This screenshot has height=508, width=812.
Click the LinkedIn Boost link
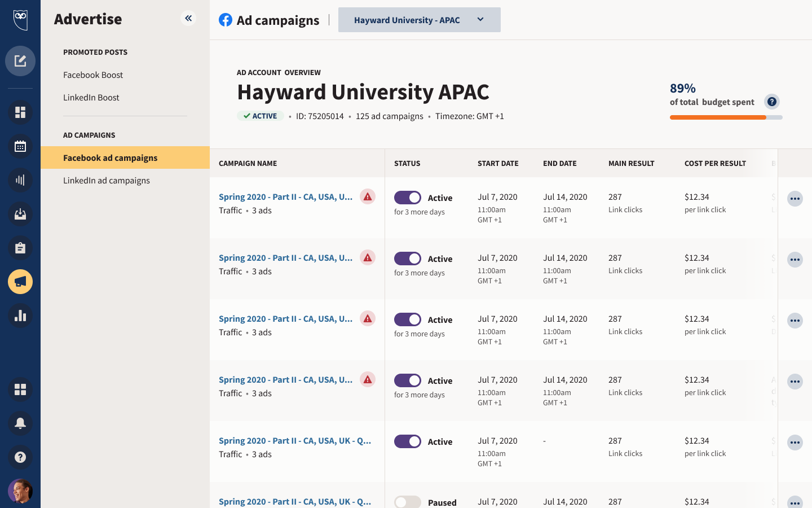click(x=91, y=98)
